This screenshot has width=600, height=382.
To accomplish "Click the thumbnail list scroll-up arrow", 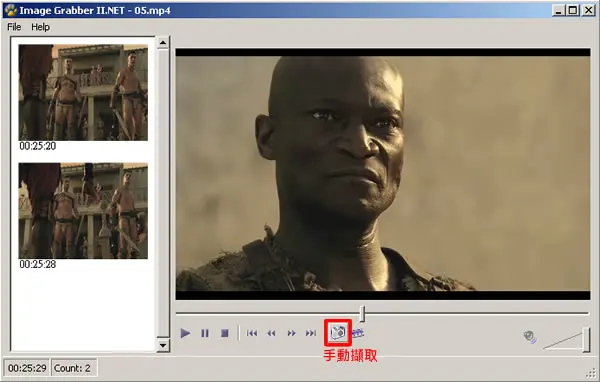I will 163,42.
